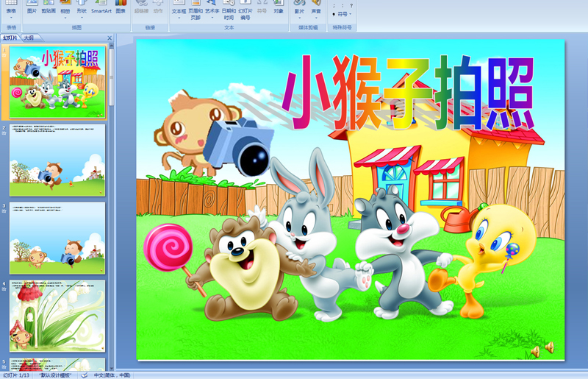
Task: Click the semicolon symbol in 特殊符号 group
Action: 334,6
